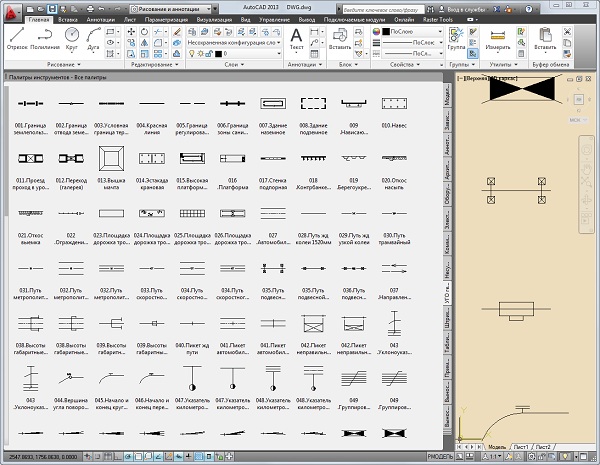Select the Группа group tool
Screen dimensions: 600x465
point(457,36)
